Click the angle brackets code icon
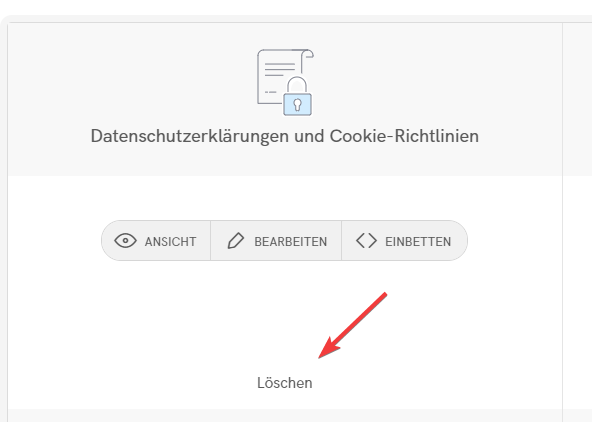This screenshot has height=422, width=592. tap(366, 241)
